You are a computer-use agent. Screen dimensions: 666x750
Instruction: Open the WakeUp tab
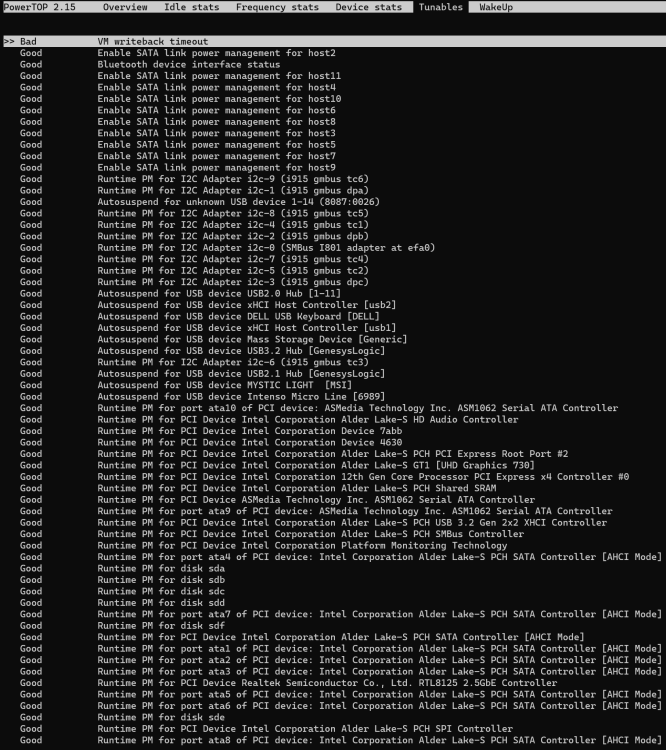click(x=496, y=7)
